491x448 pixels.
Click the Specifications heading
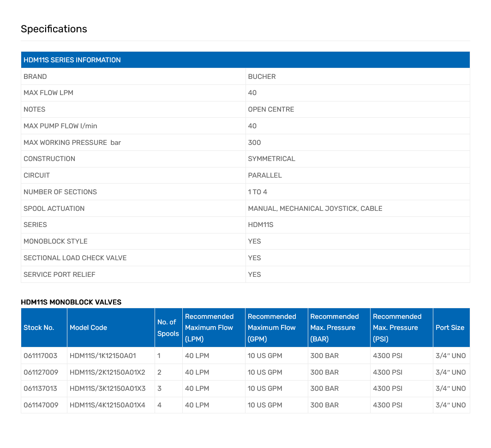54,29
